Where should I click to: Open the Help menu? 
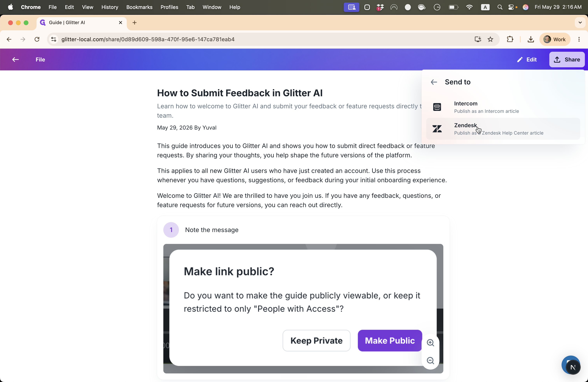(x=234, y=7)
